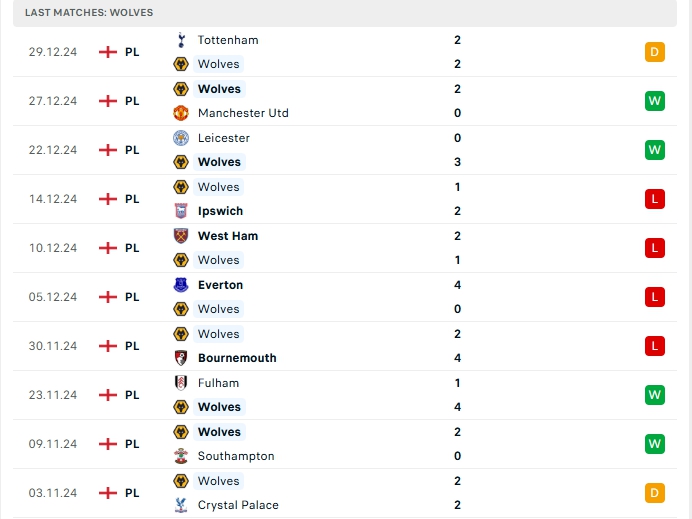Screen dimensions: 692x519
Task: Open the Bournemouth team link
Action: pos(237,358)
